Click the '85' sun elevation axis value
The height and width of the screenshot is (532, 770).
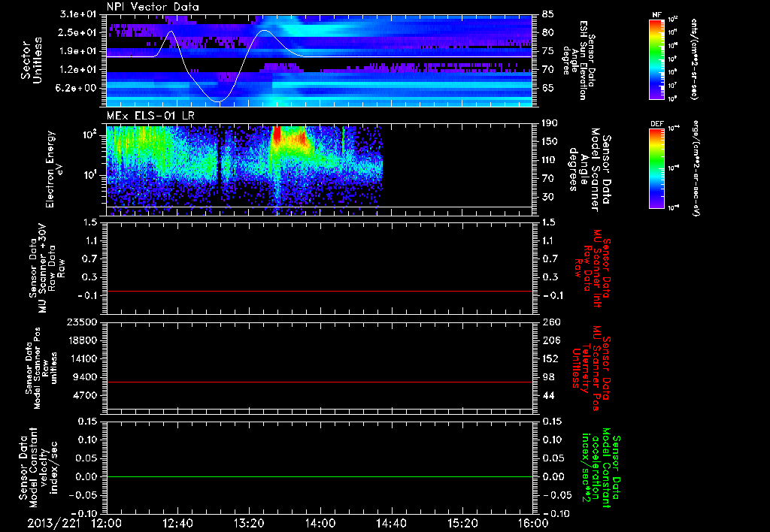click(548, 14)
